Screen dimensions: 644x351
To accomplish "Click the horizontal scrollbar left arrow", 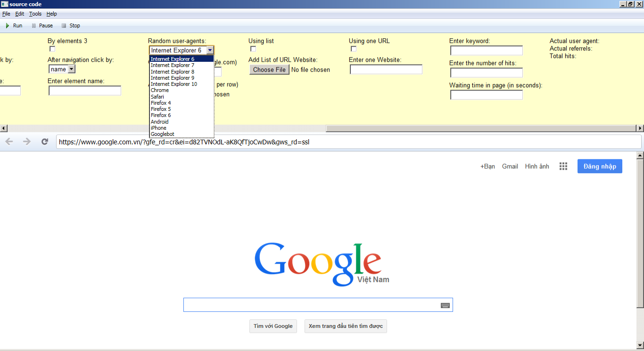I will pyautogui.click(x=4, y=128).
